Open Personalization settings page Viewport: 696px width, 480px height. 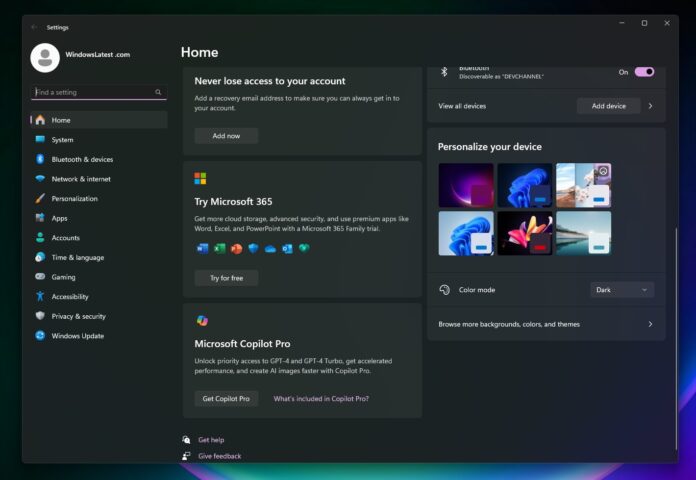pos(74,198)
